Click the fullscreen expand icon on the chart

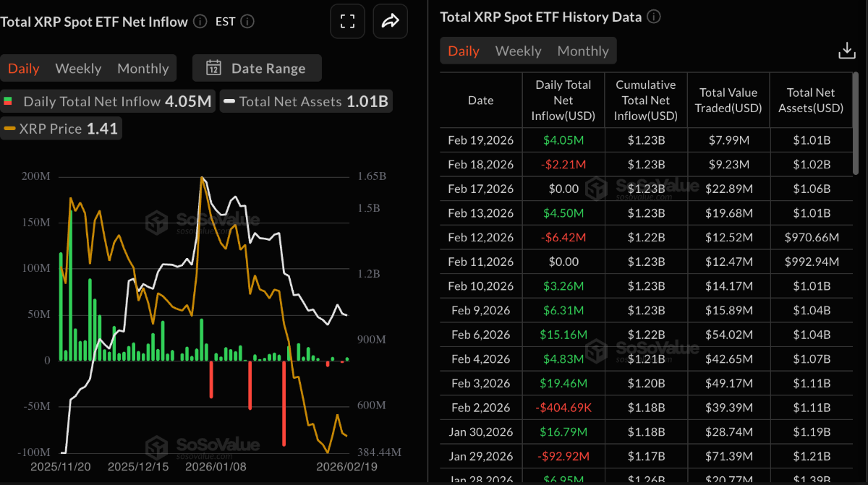coord(348,21)
